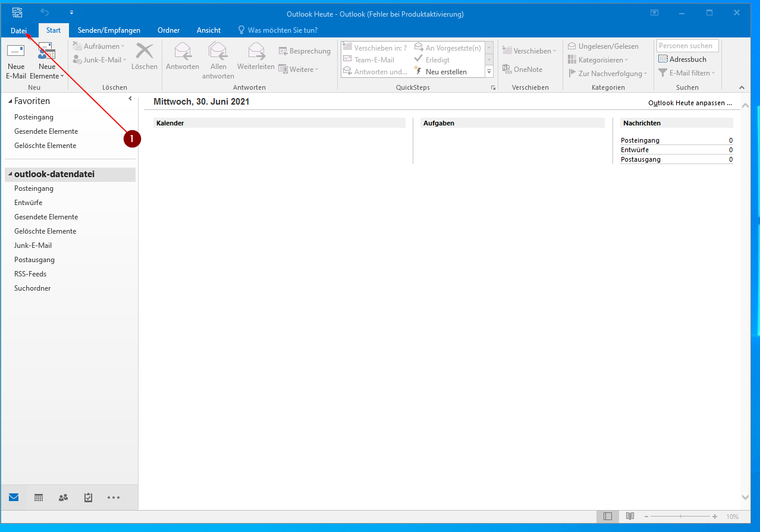Open the Datei menu tab

(x=19, y=30)
